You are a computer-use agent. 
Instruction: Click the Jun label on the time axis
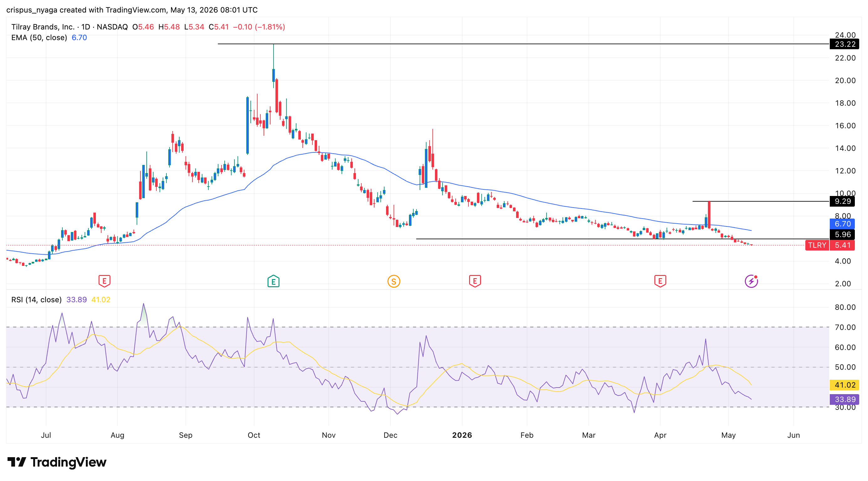point(793,435)
